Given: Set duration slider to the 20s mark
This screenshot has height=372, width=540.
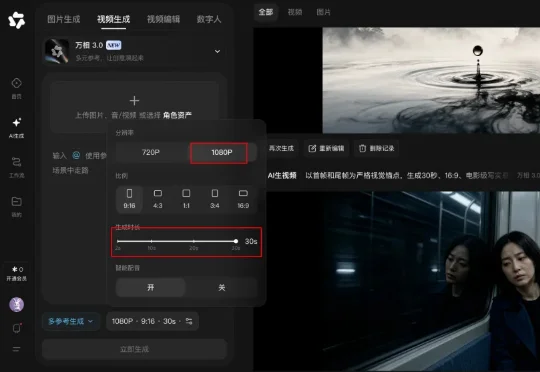Looking at the screenshot, I should [x=194, y=241].
